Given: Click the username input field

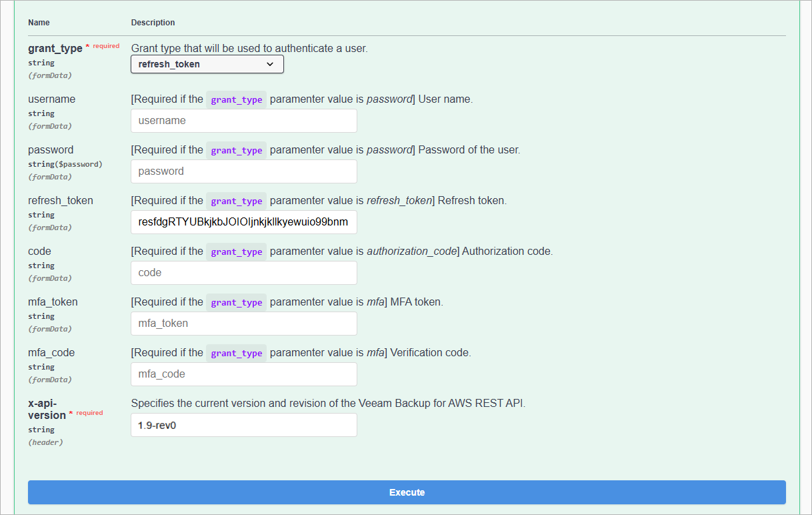Looking at the screenshot, I should tap(244, 121).
